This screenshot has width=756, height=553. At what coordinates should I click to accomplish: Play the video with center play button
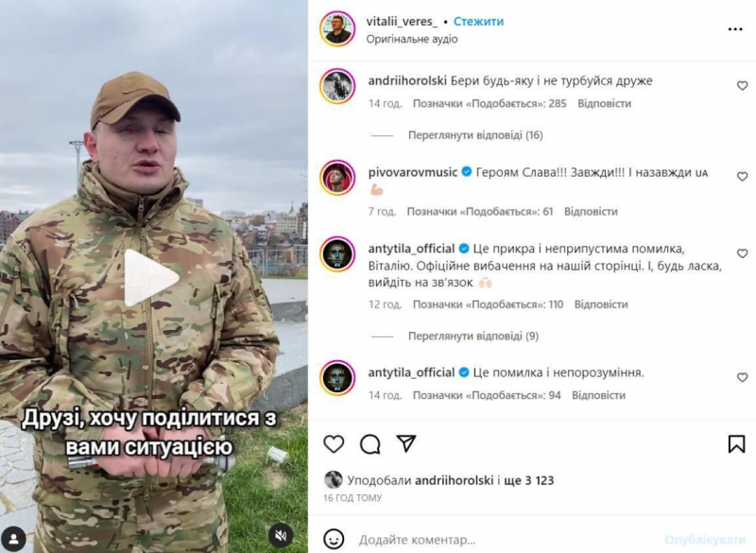pyautogui.click(x=150, y=278)
